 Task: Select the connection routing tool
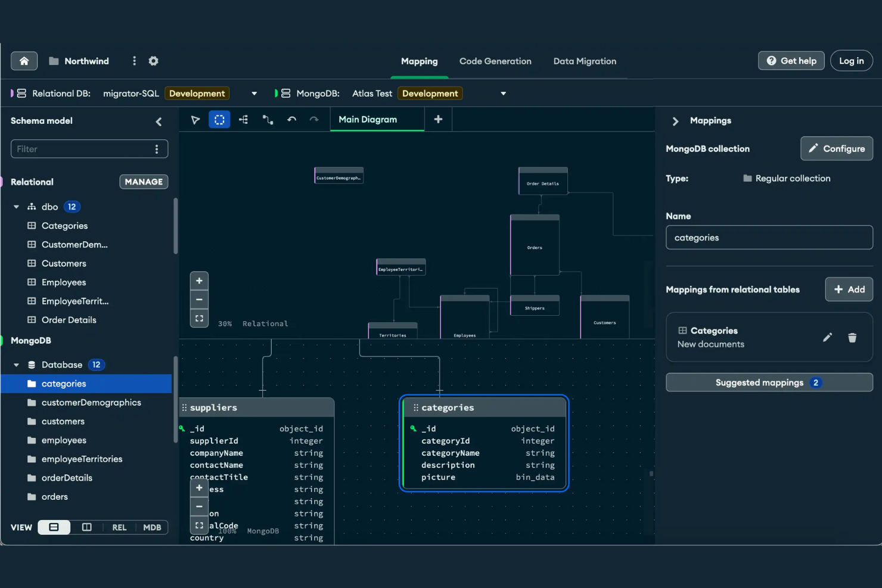268,119
